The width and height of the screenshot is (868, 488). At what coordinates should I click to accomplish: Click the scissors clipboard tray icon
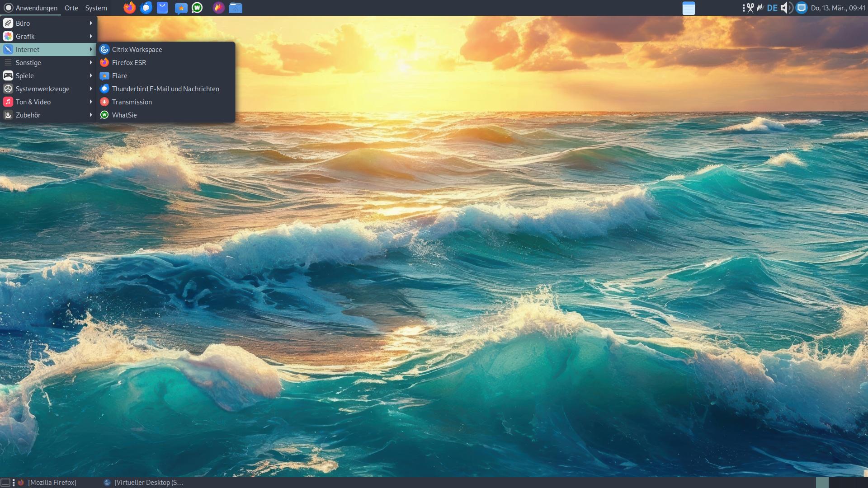pos(750,8)
